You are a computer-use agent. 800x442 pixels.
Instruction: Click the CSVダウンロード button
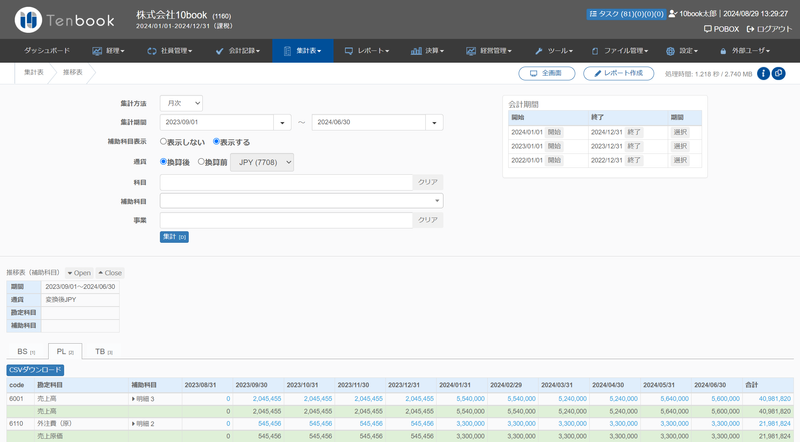pyautogui.click(x=35, y=370)
